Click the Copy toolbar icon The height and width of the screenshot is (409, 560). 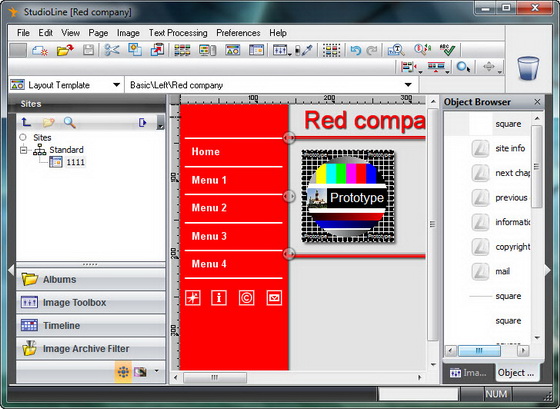click(x=135, y=50)
